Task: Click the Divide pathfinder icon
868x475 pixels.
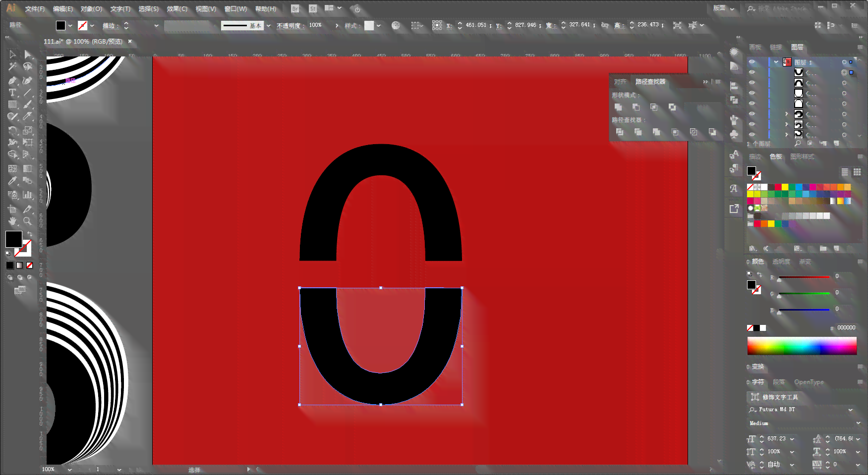Action: click(619, 132)
